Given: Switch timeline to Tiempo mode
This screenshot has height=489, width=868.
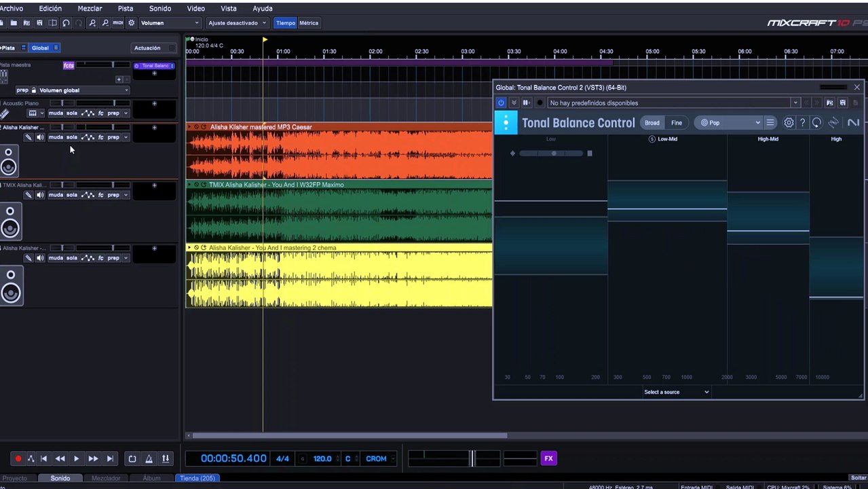Looking at the screenshot, I should (x=286, y=23).
